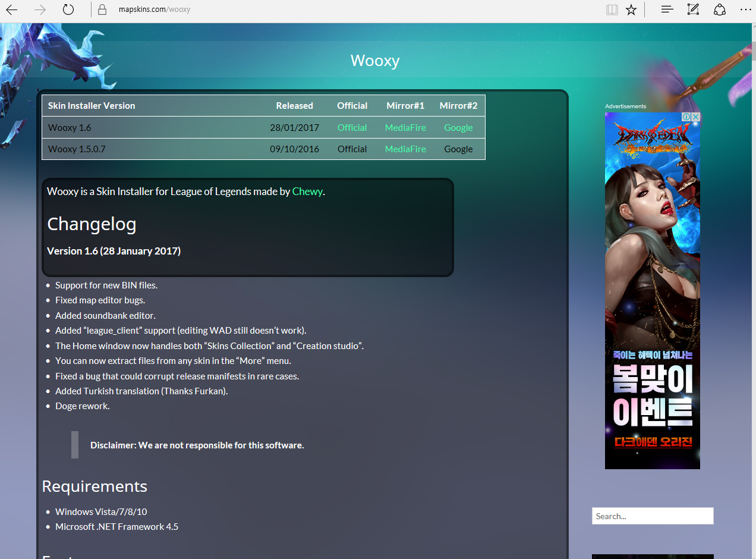Download Wooxy 1.6 from Official link
Image resolution: width=756 pixels, height=559 pixels.
coord(352,127)
